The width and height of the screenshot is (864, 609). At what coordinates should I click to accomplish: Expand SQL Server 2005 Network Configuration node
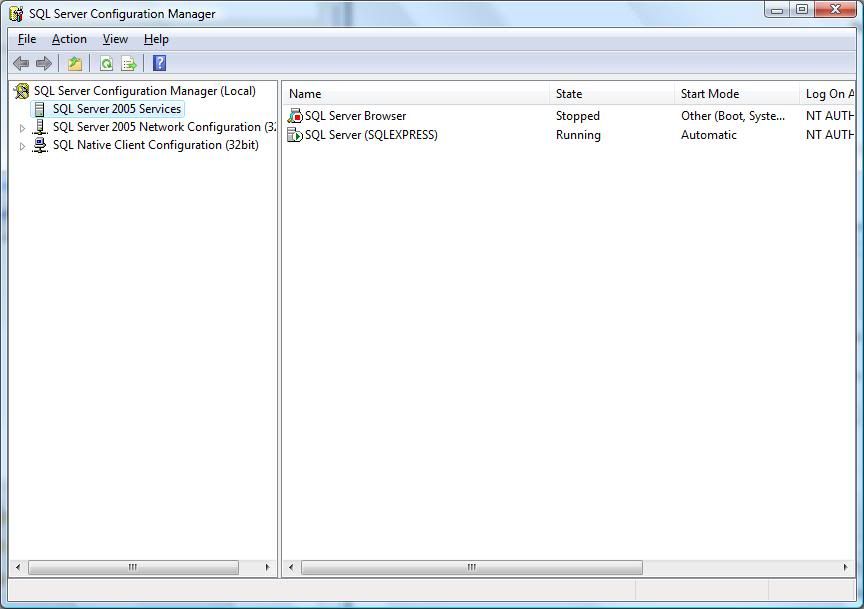[22, 128]
